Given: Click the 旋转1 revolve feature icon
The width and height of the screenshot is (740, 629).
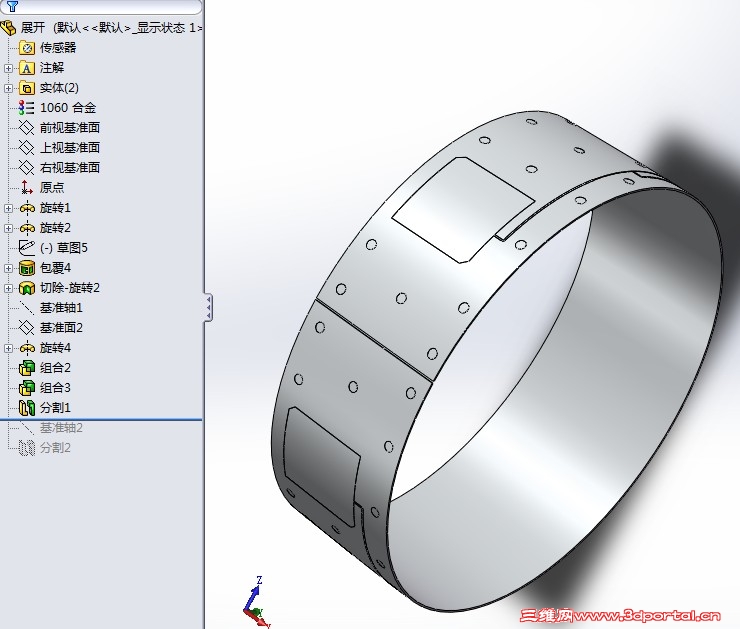Looking at the screenshot, I should tap(27, 208).
